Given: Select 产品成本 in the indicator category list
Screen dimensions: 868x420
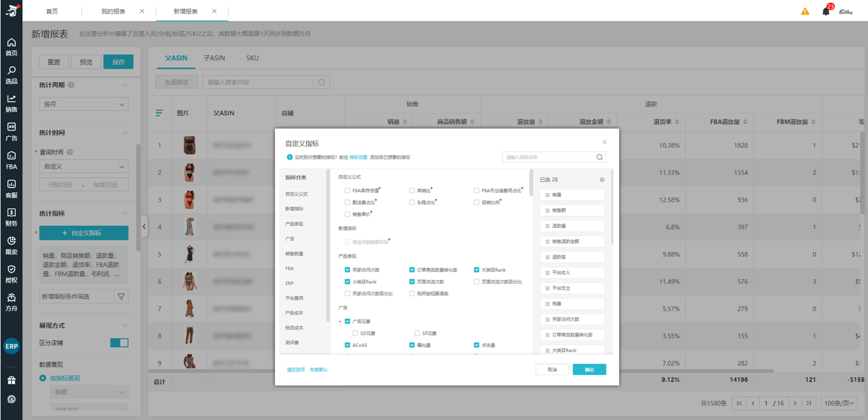Looking at the screenshot, I should (x=294, y=313).
